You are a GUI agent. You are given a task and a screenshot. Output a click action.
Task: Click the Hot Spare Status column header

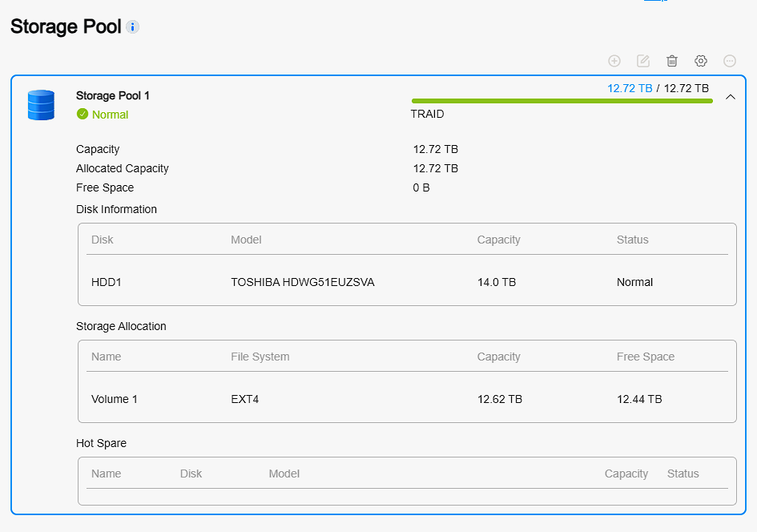(683, 474)
